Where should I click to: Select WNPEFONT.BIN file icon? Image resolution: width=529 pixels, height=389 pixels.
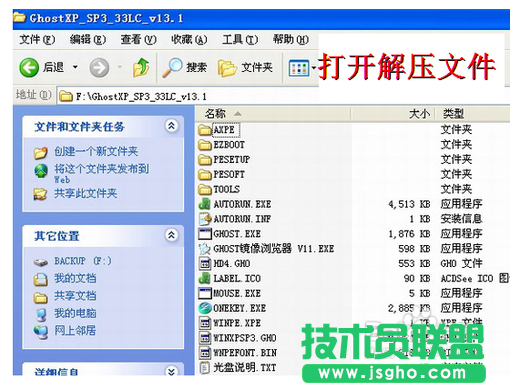tap(205, 353)
